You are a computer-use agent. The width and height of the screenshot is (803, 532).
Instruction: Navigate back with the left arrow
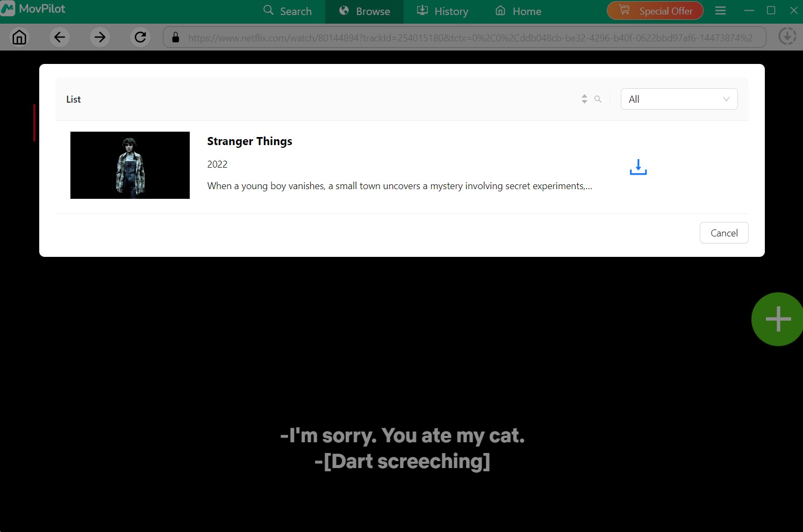tap(59, 37)
